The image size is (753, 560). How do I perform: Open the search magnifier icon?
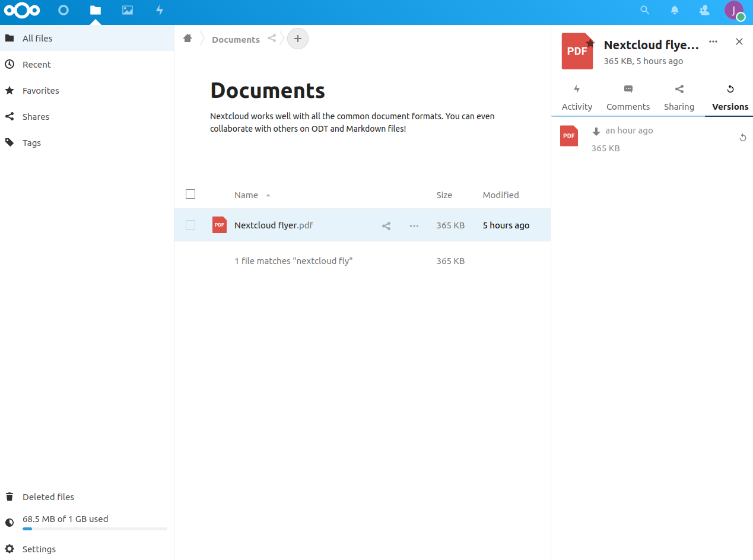(x=645, y=10)
